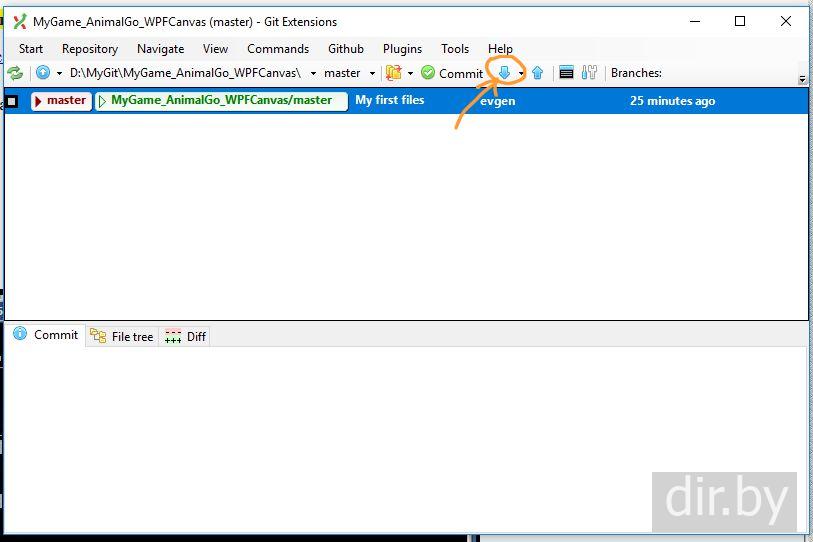
Task: Click the green Refresh arrows icon
Action: (x=15, y=73)
